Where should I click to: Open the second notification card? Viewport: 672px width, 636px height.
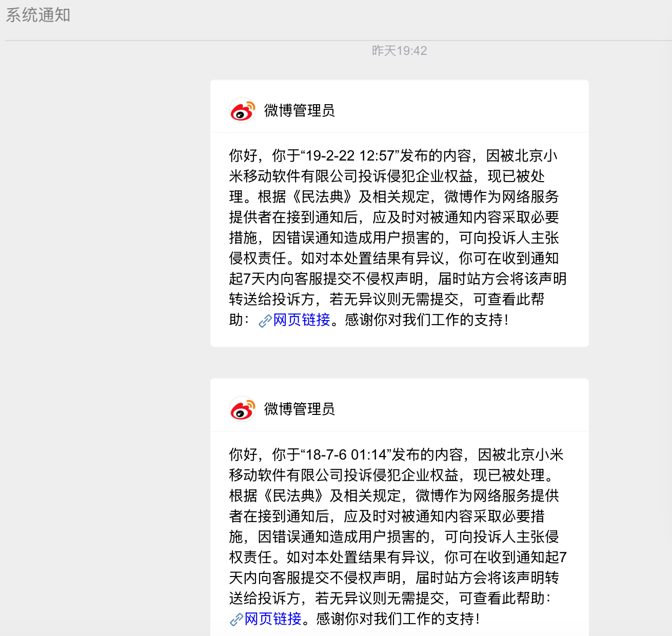click(x=399, y=508)
